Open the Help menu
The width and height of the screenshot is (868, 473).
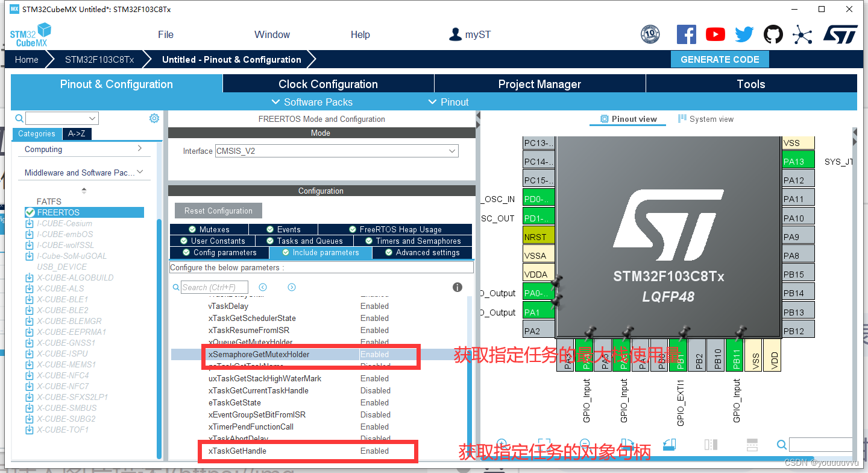pyautogui.click(x=360, y=34)
